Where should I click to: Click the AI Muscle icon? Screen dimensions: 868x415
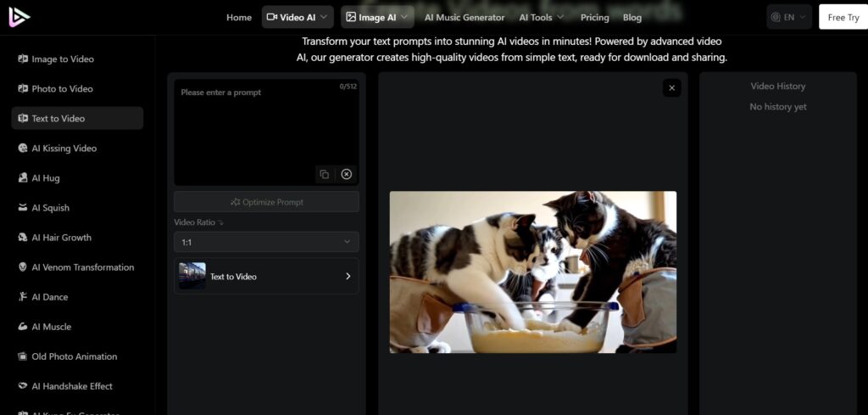tap(23, 327)
